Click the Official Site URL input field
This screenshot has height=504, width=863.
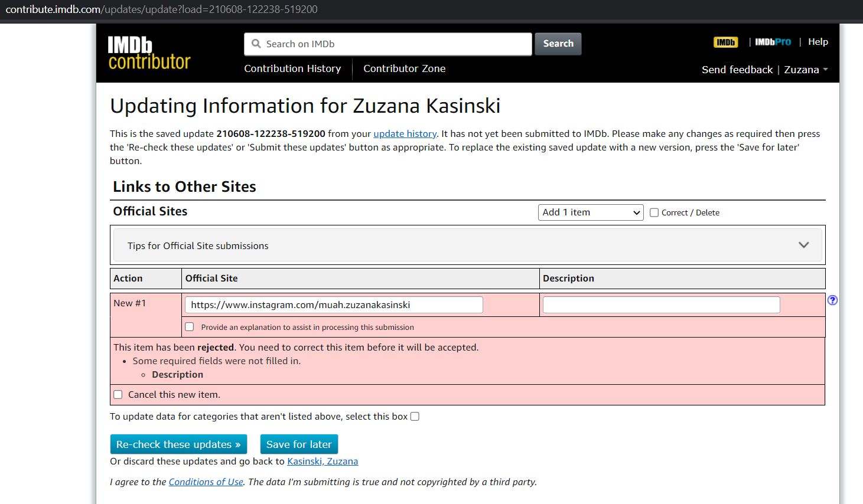[x=334, y=305]
